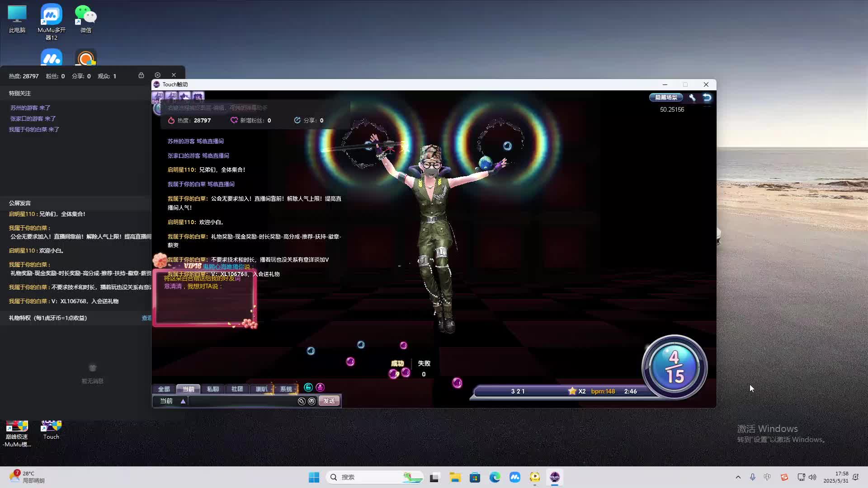Viewport: 868px width, 488px height.
Task: Toggle the 隐藏场景 hide-scene button
Action: [666, 98]
